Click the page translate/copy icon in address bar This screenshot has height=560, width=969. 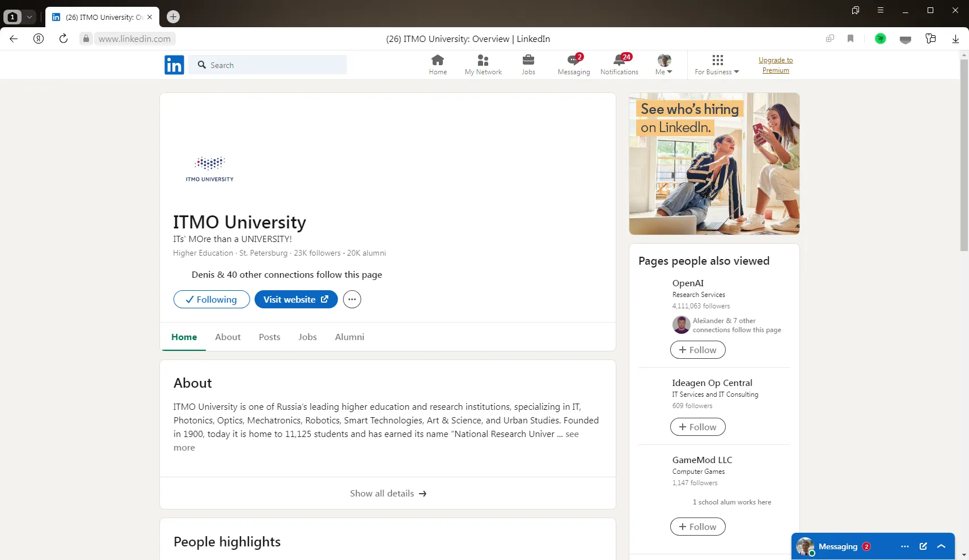(x=830, y=39)
